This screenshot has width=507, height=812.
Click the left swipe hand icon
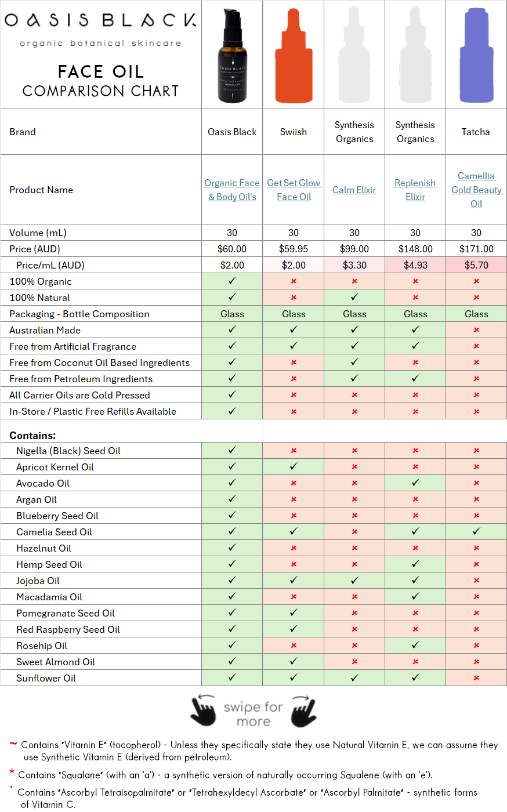203,711
